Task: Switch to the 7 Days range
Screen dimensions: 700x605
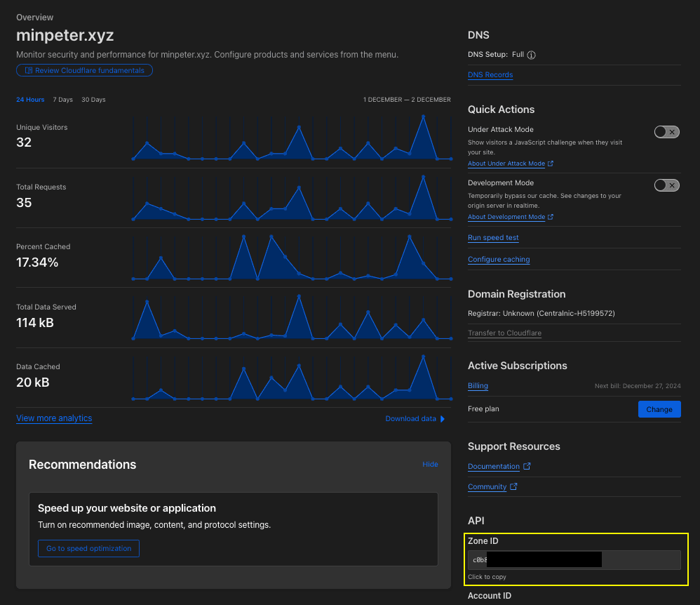Action: click(x=62, y=100)
